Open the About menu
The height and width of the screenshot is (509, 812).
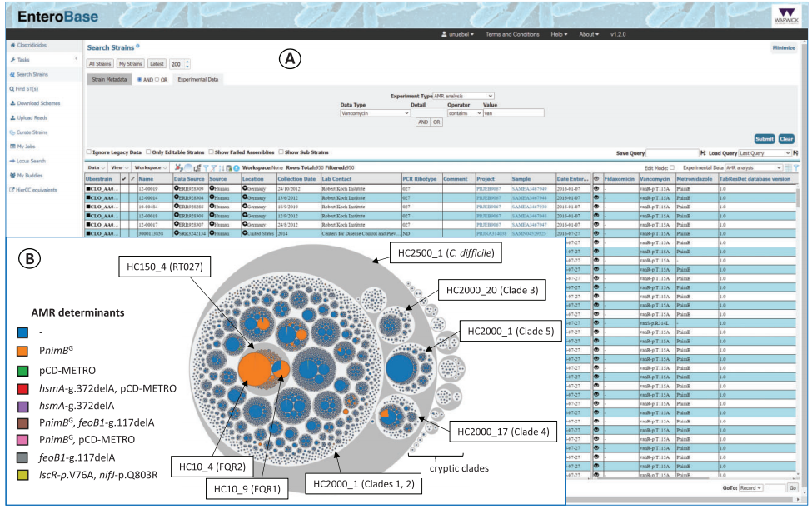[x=589, y=35]
